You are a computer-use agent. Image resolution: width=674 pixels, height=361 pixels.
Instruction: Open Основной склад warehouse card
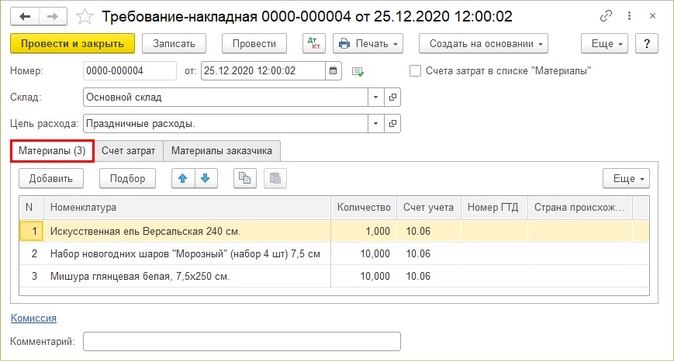392,97
